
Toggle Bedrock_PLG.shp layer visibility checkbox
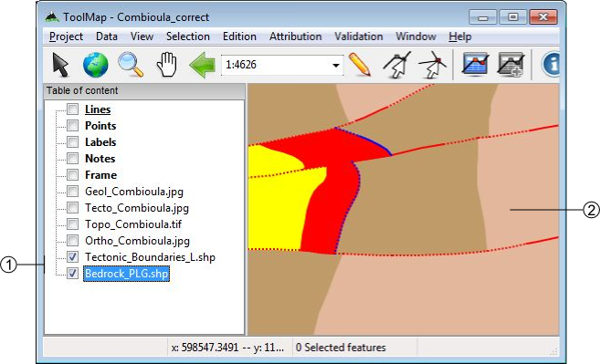tap(72, 273)
